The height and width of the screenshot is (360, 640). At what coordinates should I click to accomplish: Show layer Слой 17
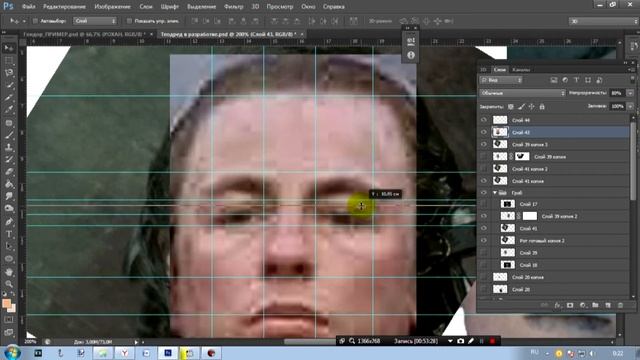[484, 204]
